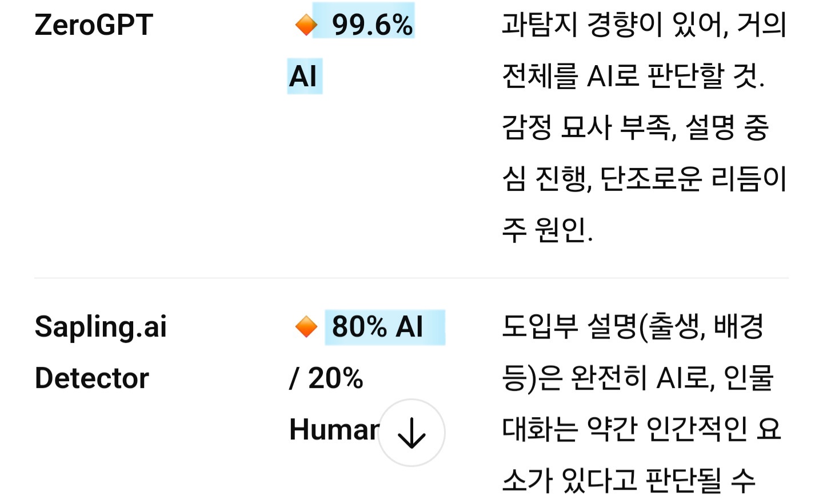The width and height of the screenshot is (823, 504).
Task: Click the line starting with 과탐지 경향이 있어
Action: tap(644, 25)
